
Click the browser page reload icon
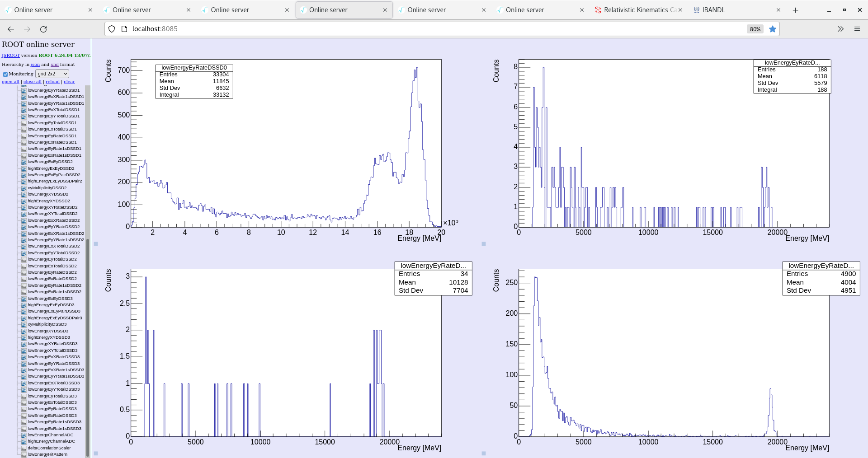43,29
